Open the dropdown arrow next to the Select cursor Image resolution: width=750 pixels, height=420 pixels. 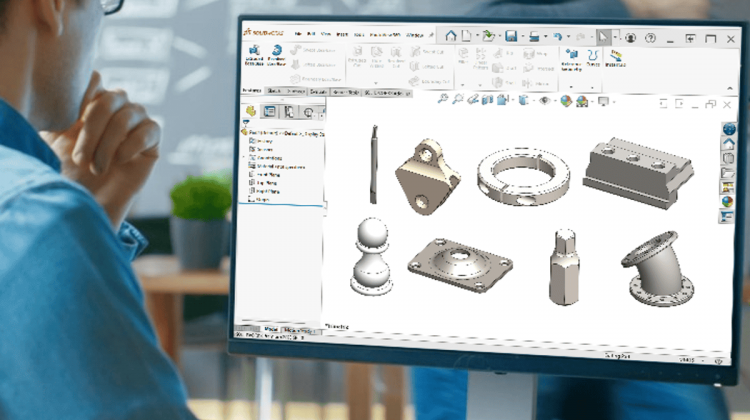[x=615, y=37]
